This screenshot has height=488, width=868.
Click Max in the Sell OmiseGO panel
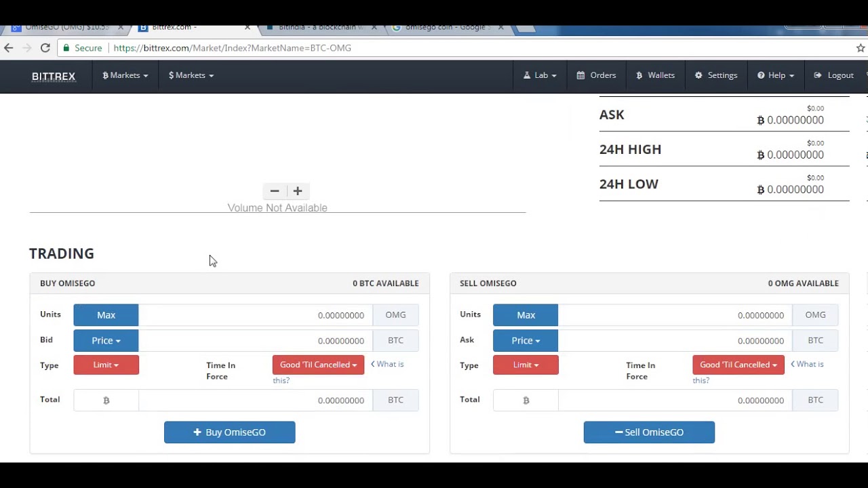click(526, 315)
